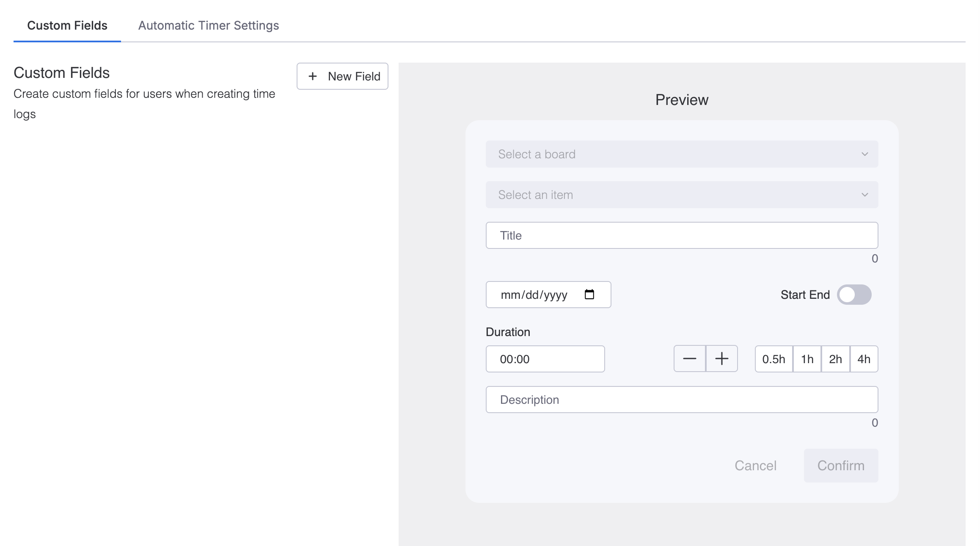This screenshot has width=980, height=546.
Task: Click the 00:00 duration field
Action: tap(545, 359)
